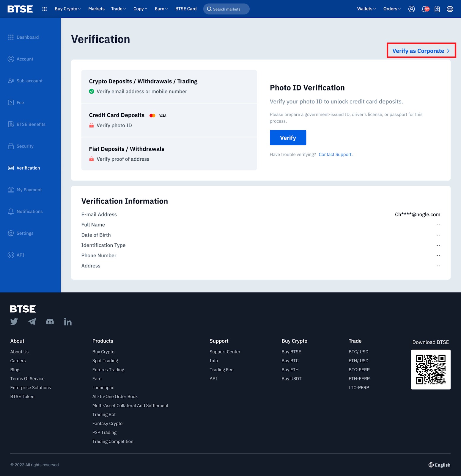
Task: Click the Fee sidebar icon
Action: point(11,102)
